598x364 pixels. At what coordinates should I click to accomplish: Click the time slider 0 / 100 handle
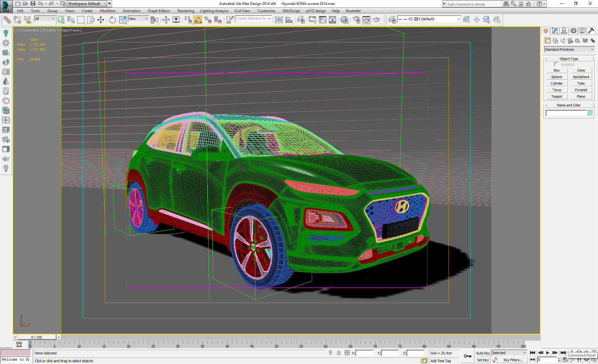[x=37, y=337]
